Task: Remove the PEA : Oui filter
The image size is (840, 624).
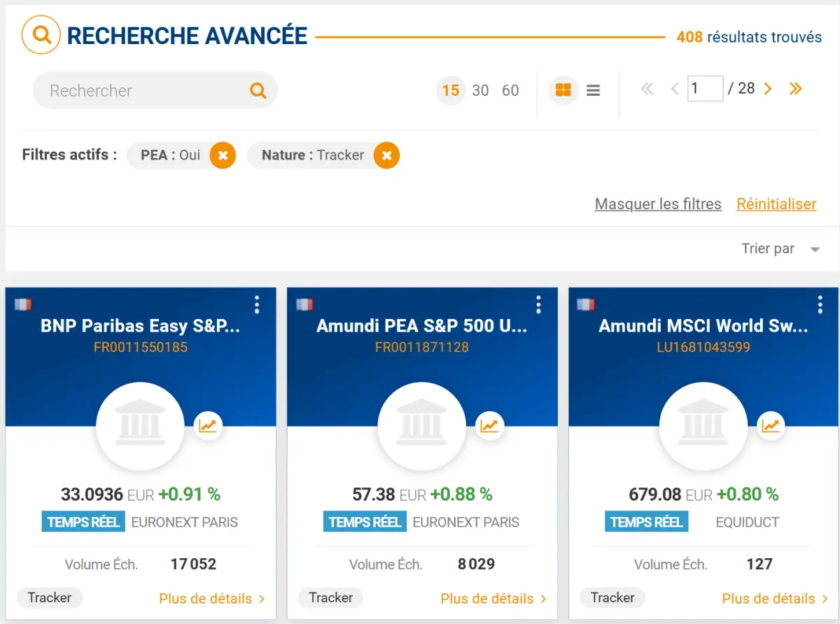Action: tap(223, 155)
